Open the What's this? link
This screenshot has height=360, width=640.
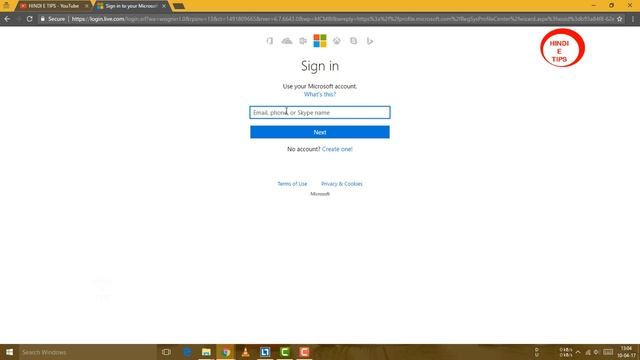320,94
